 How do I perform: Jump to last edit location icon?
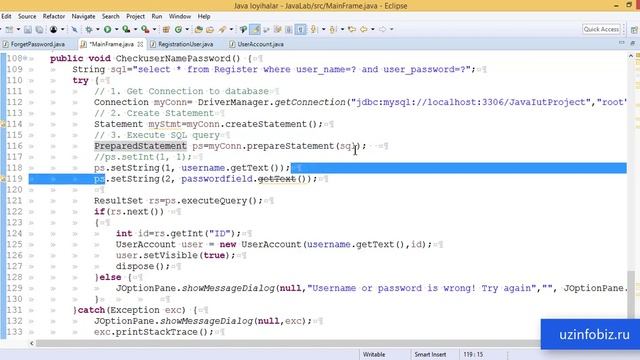[352, 29]
